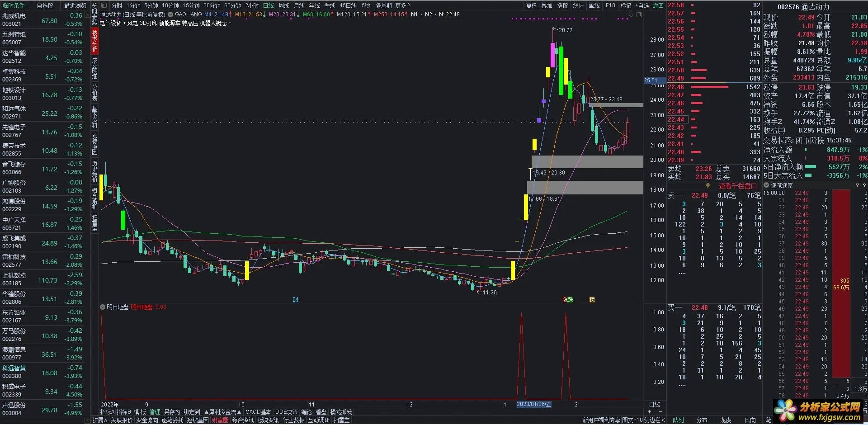
Task: Select MACD基本 indicator
Action: click(x=258, y=412)
